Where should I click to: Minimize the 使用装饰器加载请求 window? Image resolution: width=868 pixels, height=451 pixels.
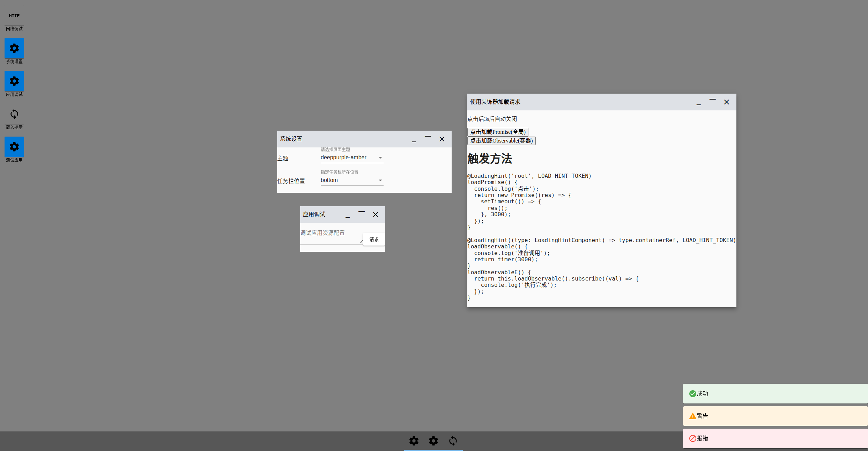[699, 102]
